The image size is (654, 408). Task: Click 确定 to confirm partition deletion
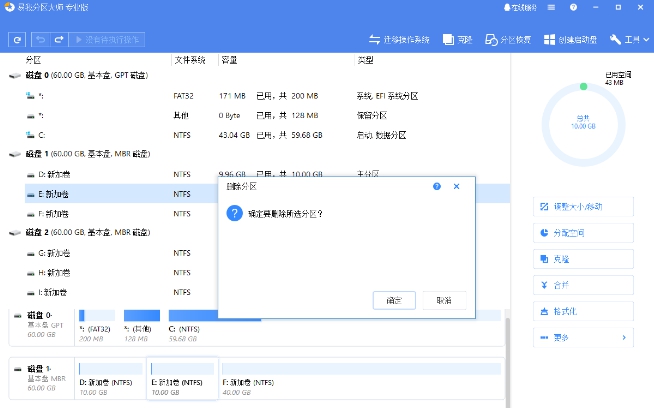coord(393,300)
